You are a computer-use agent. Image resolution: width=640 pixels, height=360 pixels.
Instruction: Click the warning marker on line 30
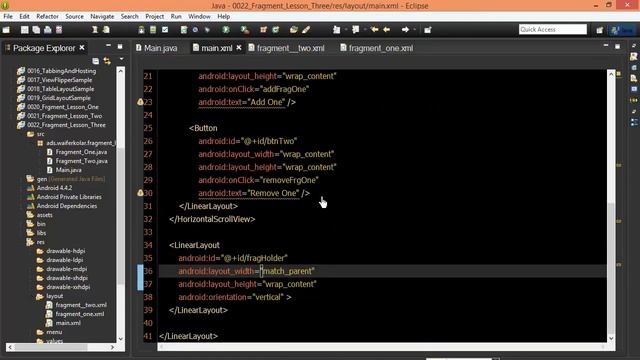click(140, 193)
